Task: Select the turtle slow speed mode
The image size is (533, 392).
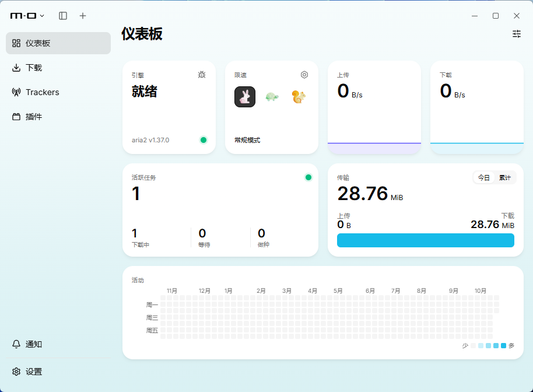Action: coord(272,97)
